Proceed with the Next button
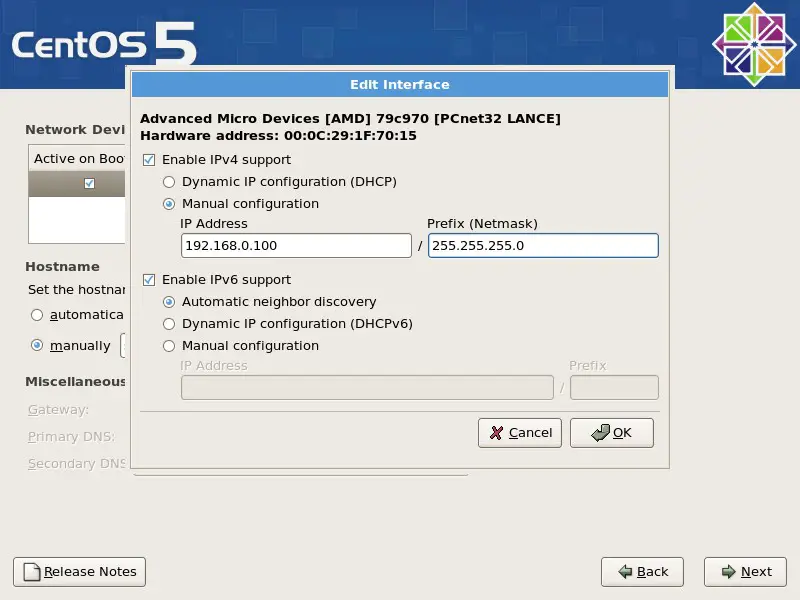This screenshot has width=800, height=600. click(745, 572)
